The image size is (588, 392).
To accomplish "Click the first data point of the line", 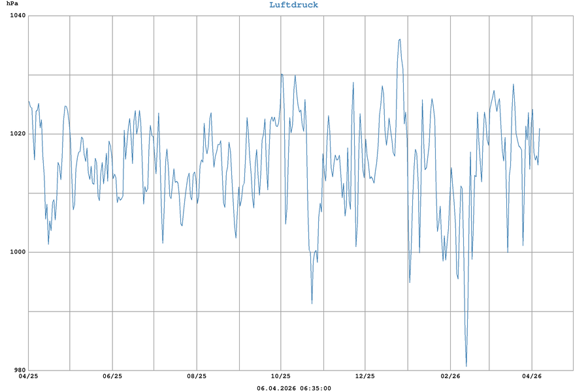I will click(28, 101).
